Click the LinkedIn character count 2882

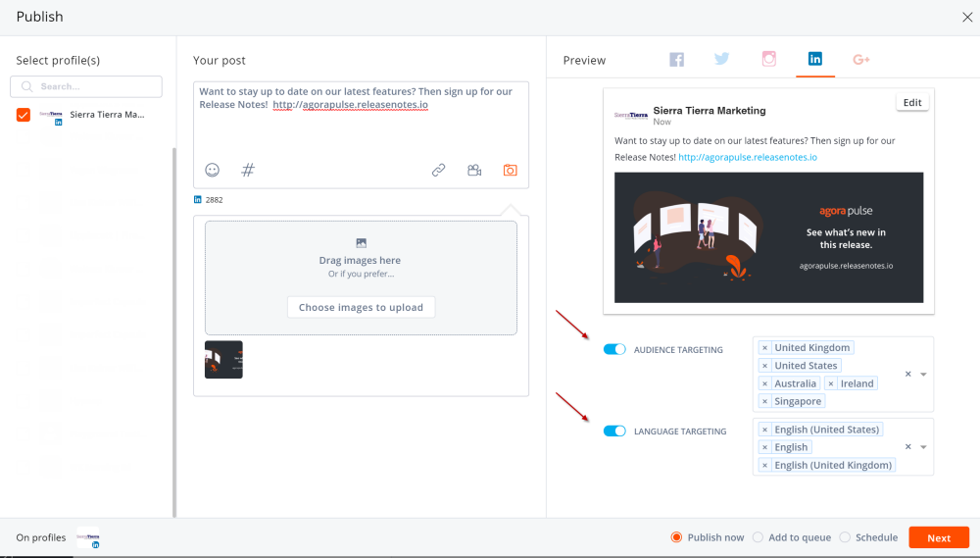point(214,200)
